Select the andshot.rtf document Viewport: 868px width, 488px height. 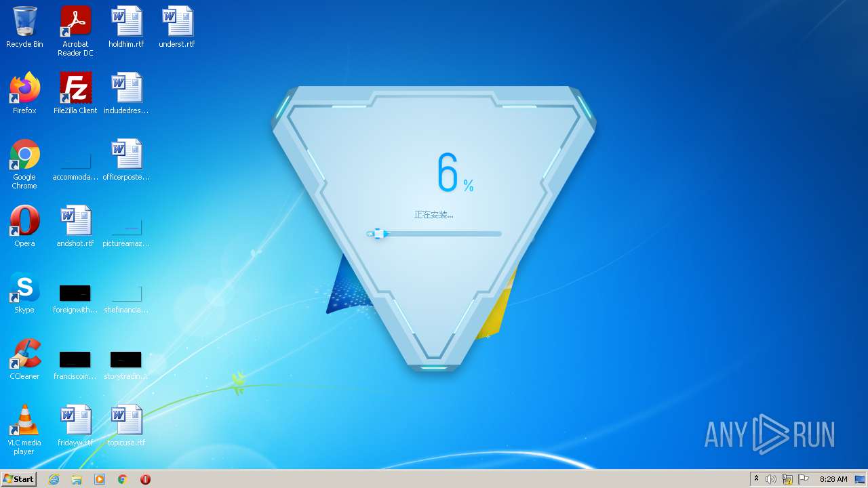click(75, 226)
